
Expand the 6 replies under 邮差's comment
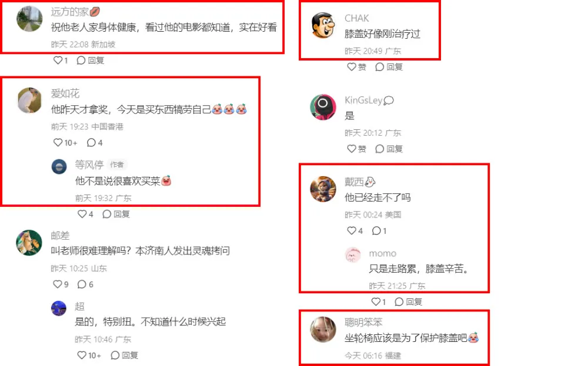pyautogui.click(x=85, y=284)
